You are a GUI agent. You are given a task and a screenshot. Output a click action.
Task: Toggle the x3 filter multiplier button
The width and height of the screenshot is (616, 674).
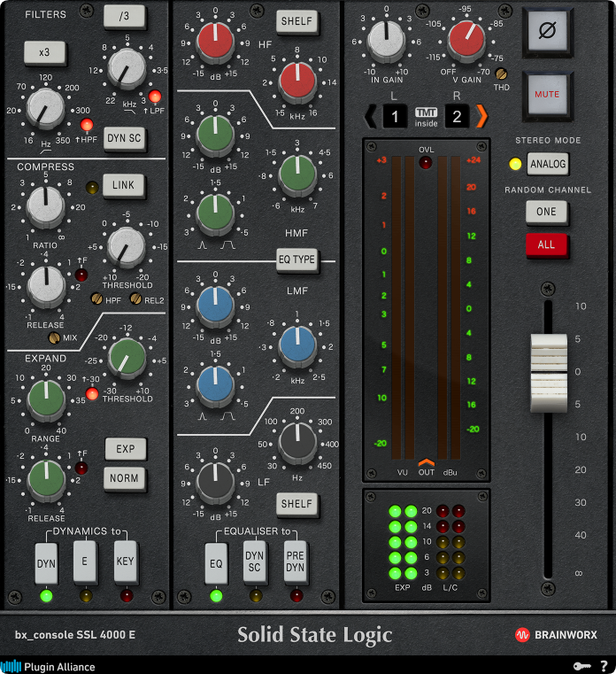[44, 53]
